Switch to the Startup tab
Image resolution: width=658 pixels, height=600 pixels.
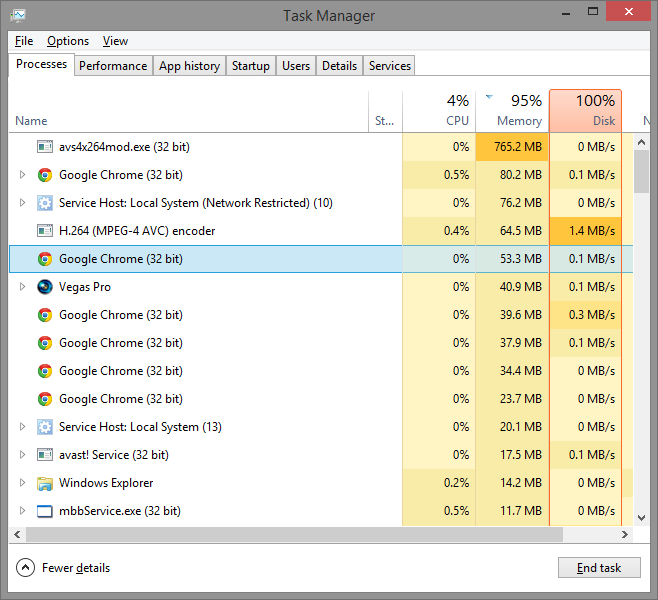[251, 66]
